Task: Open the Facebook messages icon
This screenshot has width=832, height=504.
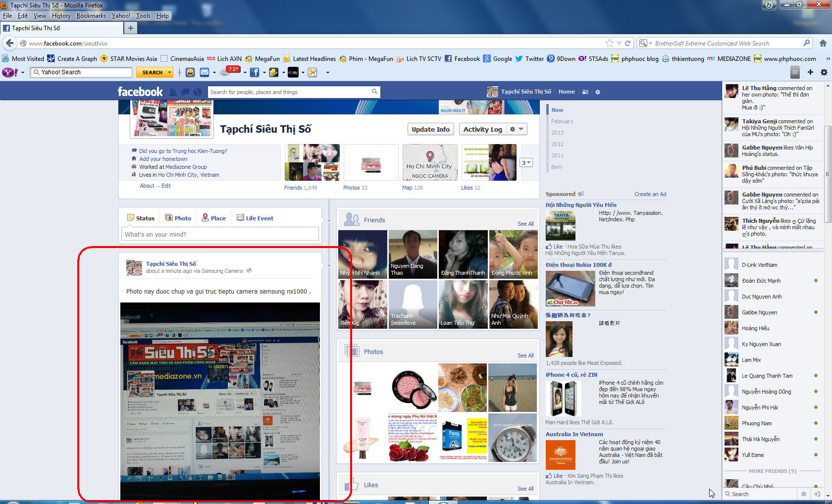Action: tap(185, 92)
